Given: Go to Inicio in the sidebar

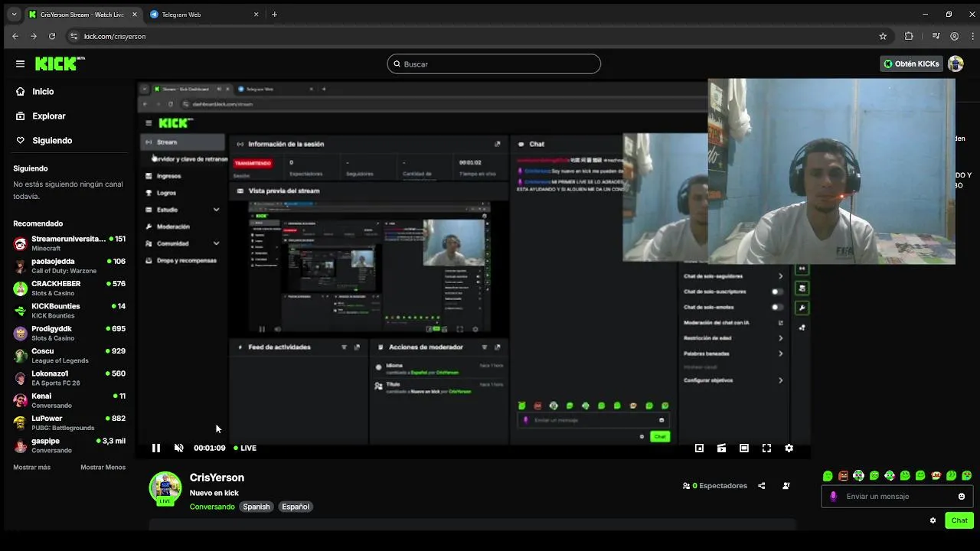Looking at the screenshot, I should click(43, 91).
